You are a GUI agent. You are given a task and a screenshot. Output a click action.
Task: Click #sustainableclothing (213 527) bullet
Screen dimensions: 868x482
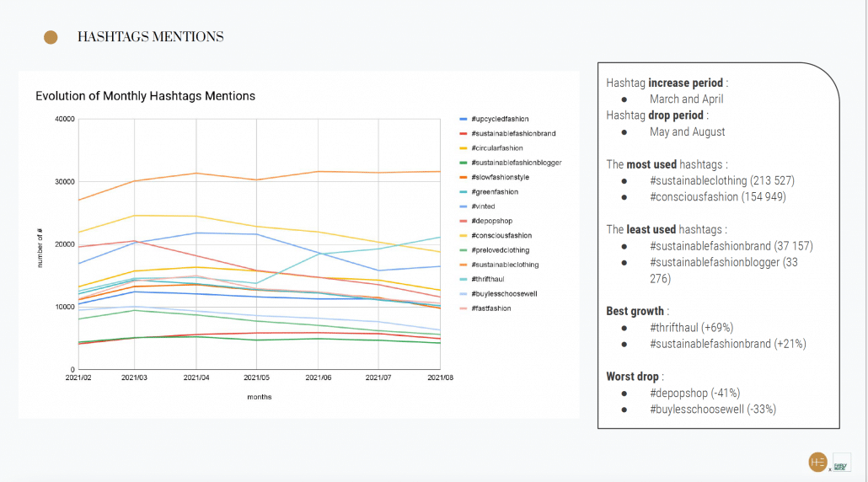point(722,180)
